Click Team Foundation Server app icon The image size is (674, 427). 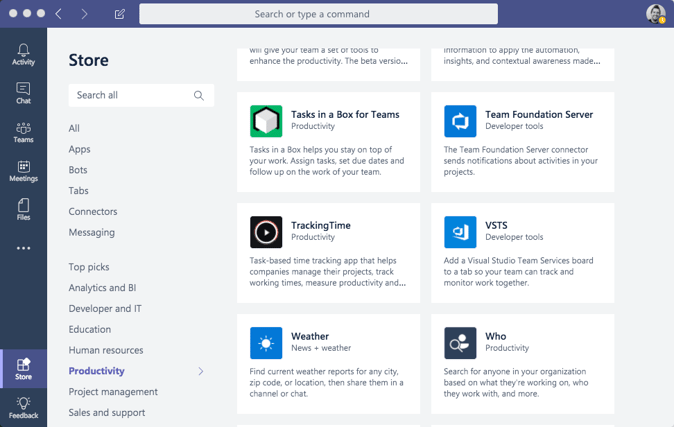point(460,121)
